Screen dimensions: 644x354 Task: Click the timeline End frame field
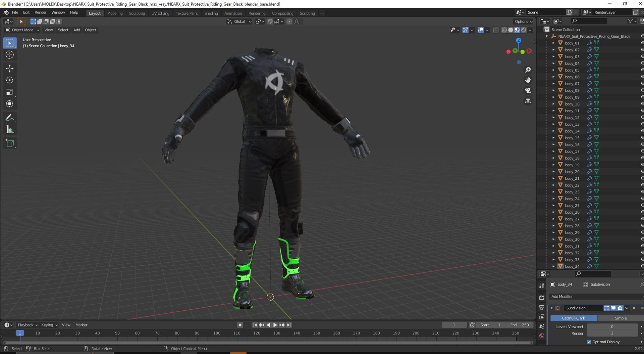pos(520,325)
